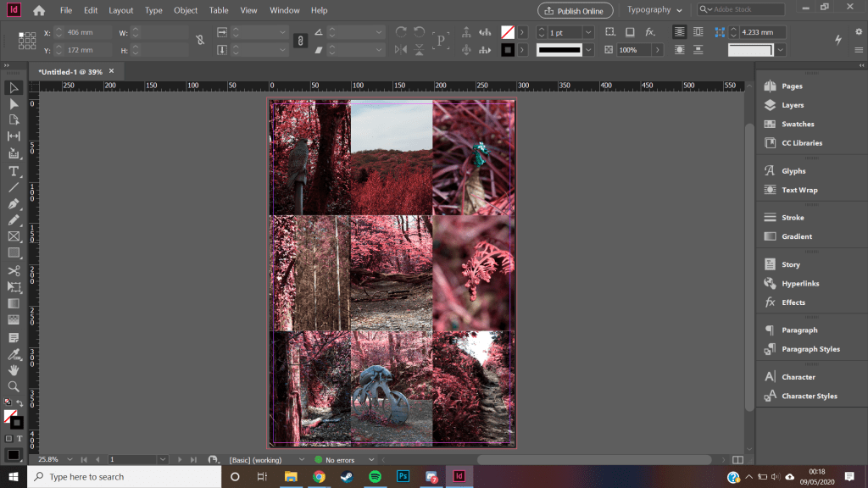Image resolution: width=868 pixels, height=488 pixels.
Task: Toggle the constrain scaling percentages link
Action: 300,40
